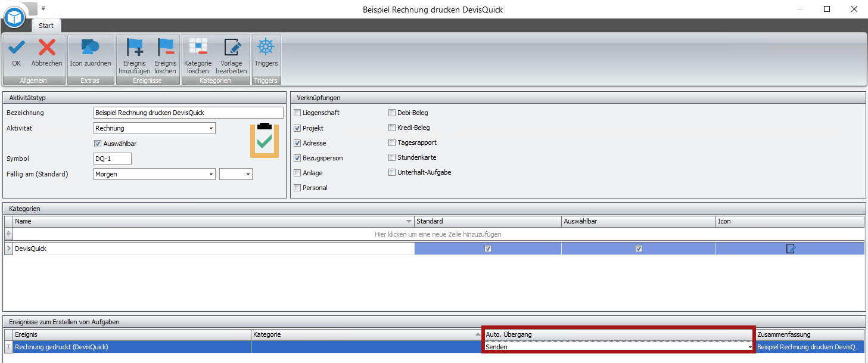
Task: Open quick access toolbar customize arrow
Action: 43,8
